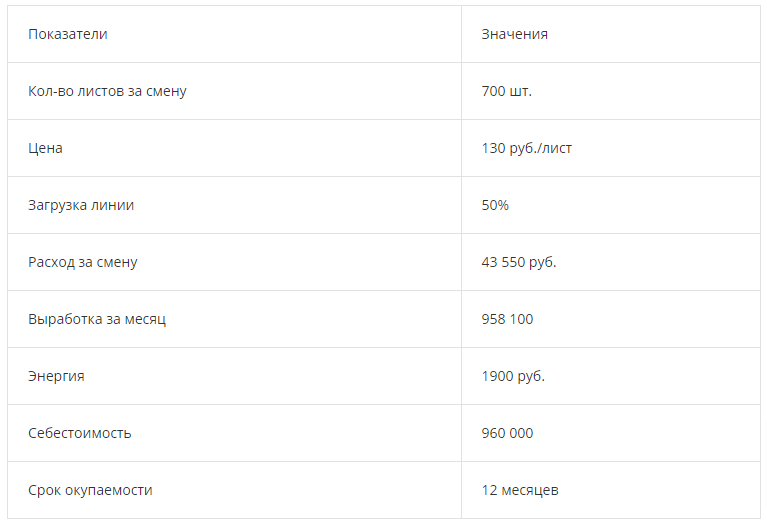Click the 'Показатели' column header
Image resolution: width=767 pixels, height=527 pixels.
click(68, 34)
